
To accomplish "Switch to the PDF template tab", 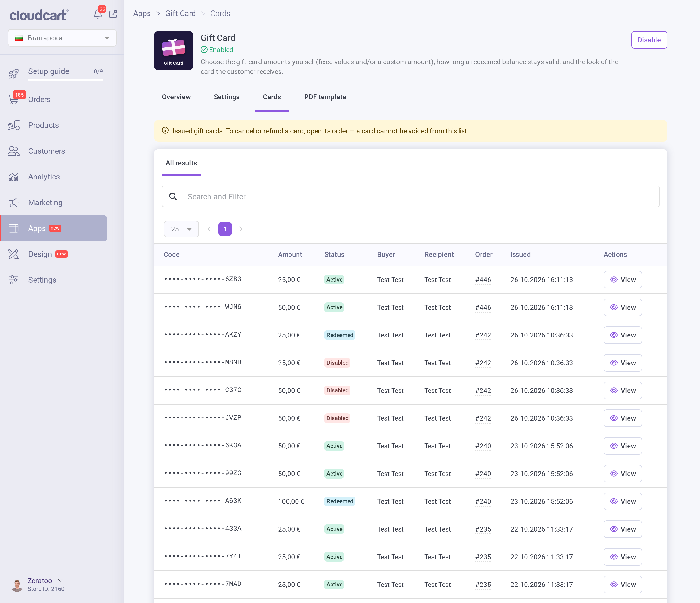I will 325,97.
